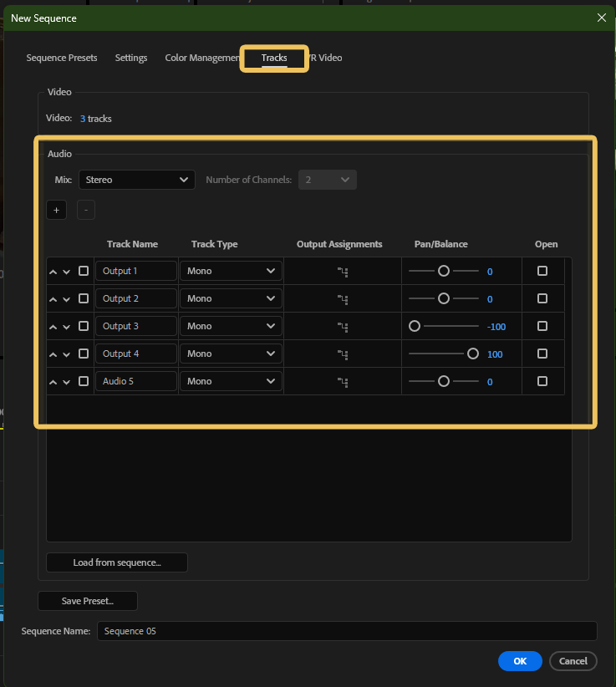Click Output 1 pan value 0
Viewport: 616px width, 687px height.
click(490, 272)
